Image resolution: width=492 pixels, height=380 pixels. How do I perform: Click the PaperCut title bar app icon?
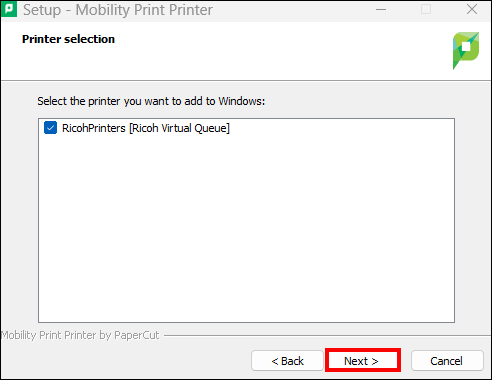(9, 9)
